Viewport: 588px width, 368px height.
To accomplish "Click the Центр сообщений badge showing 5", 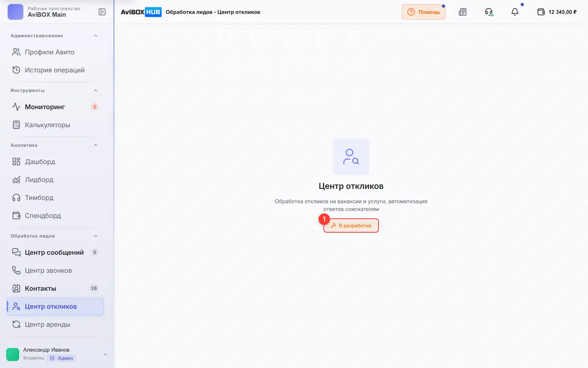I will pyautogui.click(x=95, y=252).
